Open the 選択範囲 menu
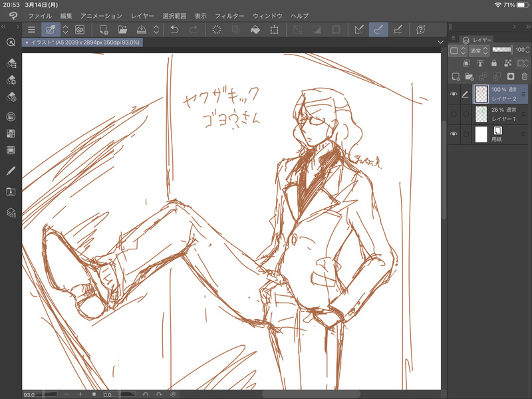Screen dimensions: 532x399 click(174, 16)
